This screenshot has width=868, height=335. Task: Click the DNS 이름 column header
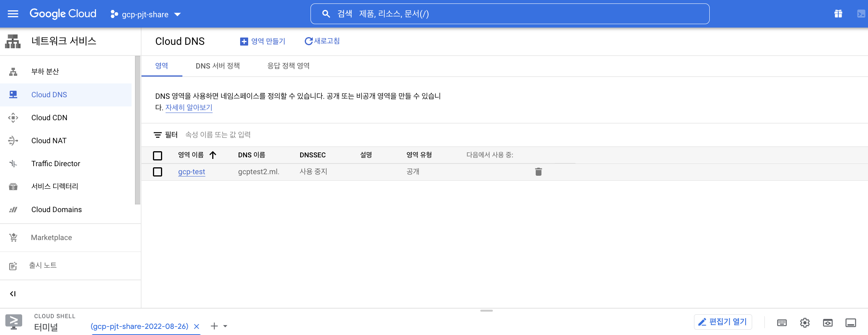[252, 155]
